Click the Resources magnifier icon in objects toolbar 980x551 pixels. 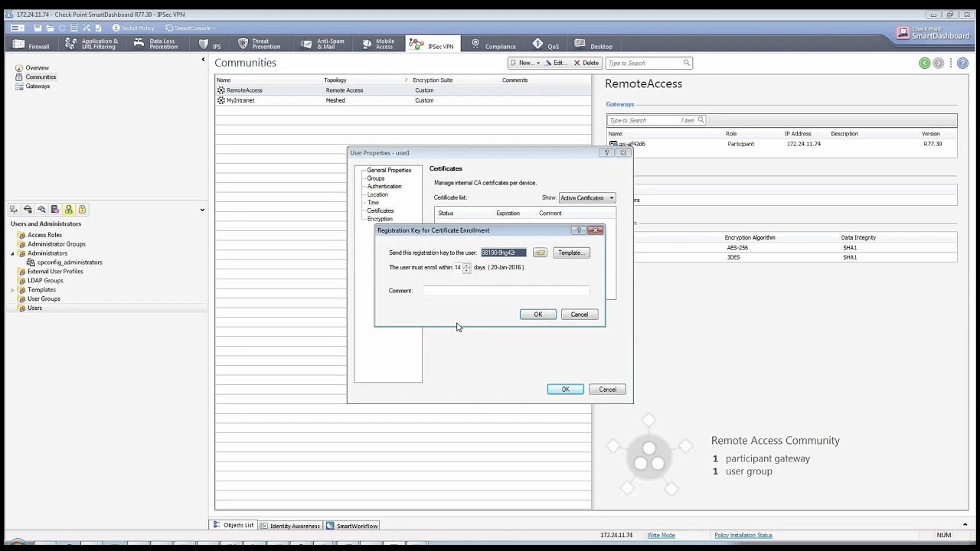click(x=41, y=210)
